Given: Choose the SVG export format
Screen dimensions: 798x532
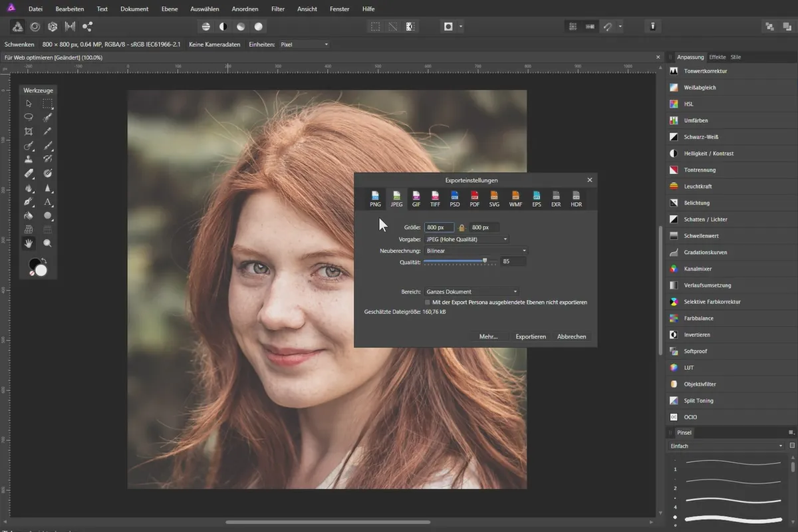Looking at the screenshot, I should pos(494,199).
